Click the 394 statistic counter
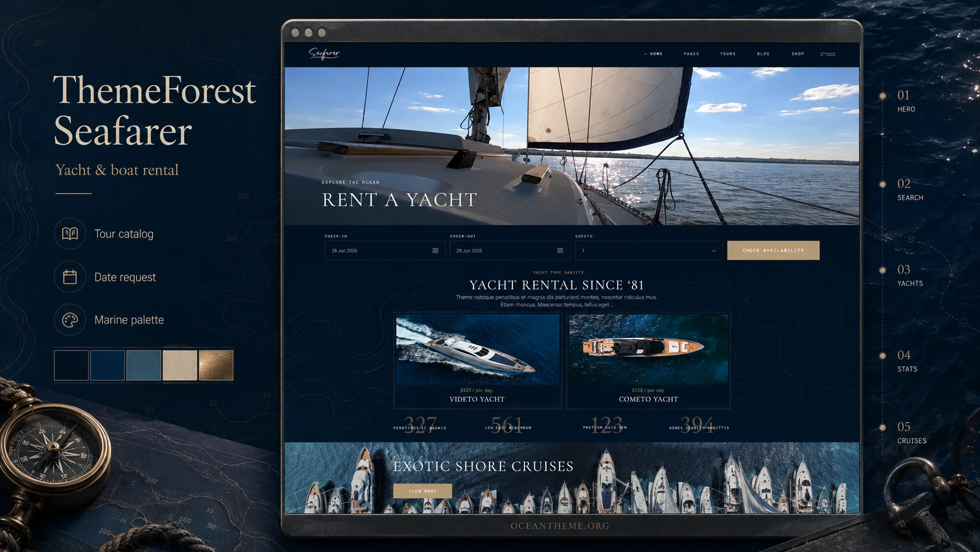Viewport: 980px width, 552px height. click(697, 424)
